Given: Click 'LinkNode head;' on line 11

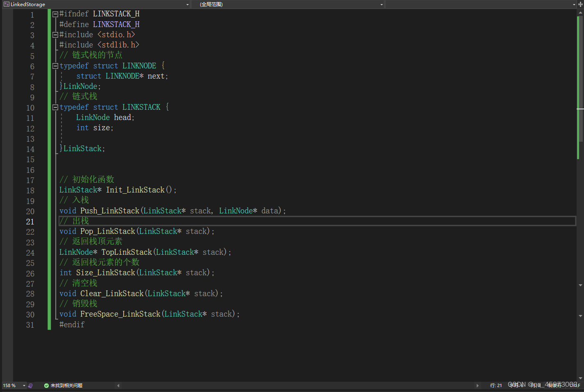Looking at the screenshot, I should (x=105, y=118).
